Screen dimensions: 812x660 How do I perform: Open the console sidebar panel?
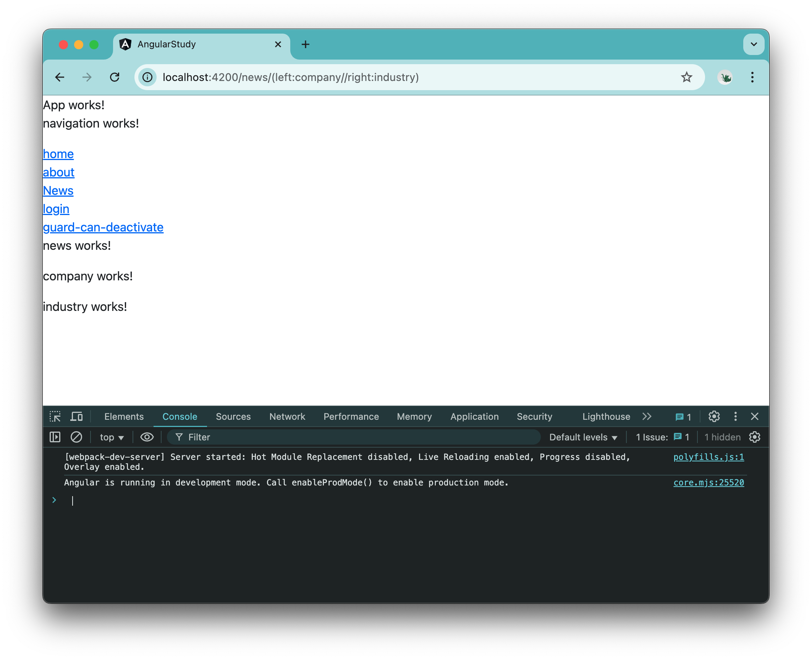point(55,437)
